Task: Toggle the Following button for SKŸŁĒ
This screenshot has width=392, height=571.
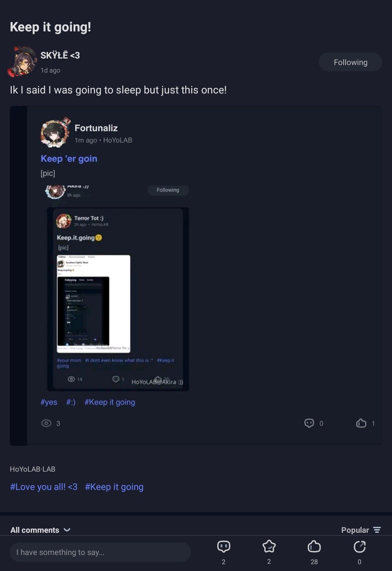Action: coord(350,62)
